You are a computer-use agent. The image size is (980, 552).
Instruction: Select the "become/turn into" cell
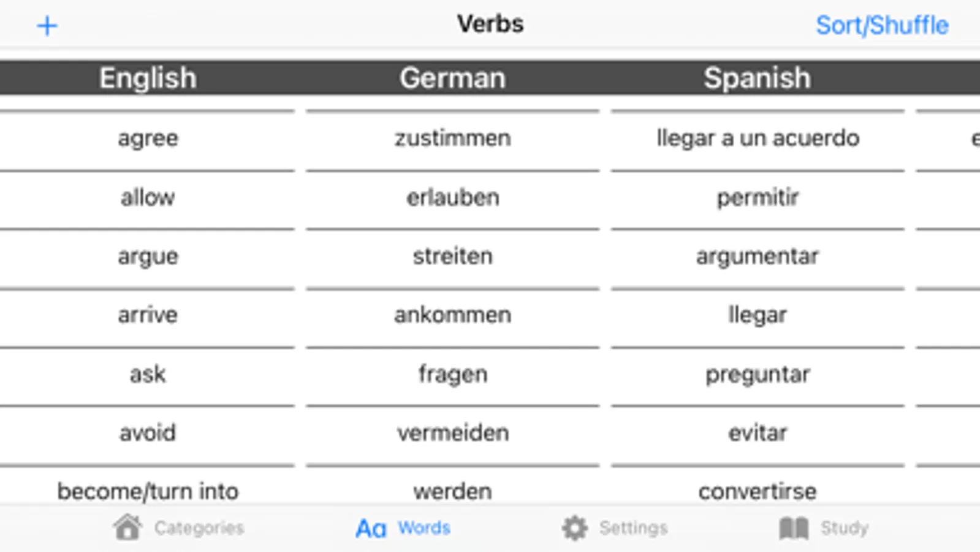coord(148,491)
